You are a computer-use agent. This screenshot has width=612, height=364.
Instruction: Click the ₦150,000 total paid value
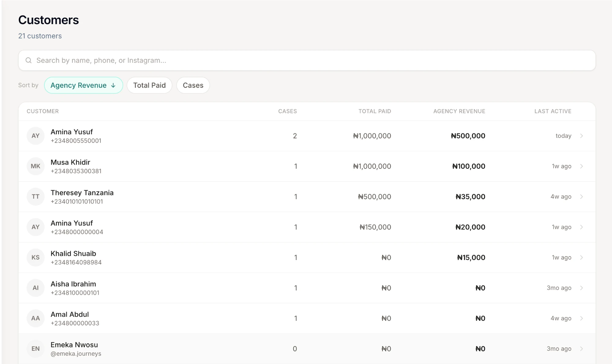click(375, 227)
